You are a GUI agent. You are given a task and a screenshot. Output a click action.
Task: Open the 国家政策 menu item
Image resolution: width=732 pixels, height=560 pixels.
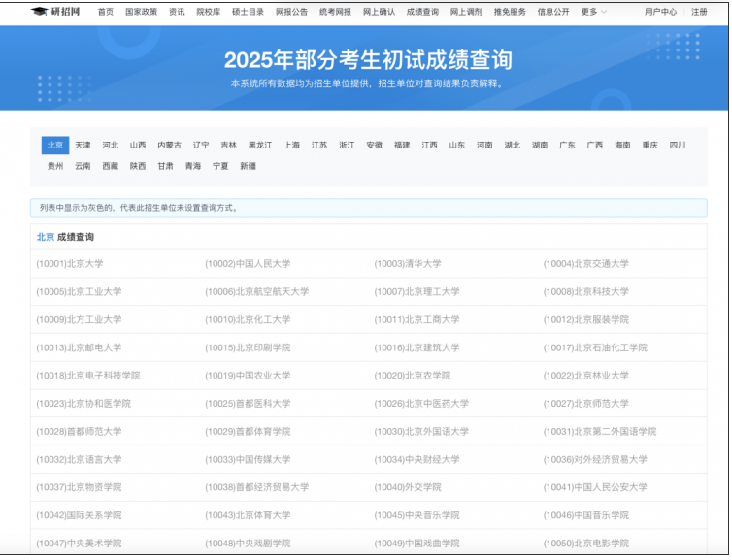pos(141,12)
